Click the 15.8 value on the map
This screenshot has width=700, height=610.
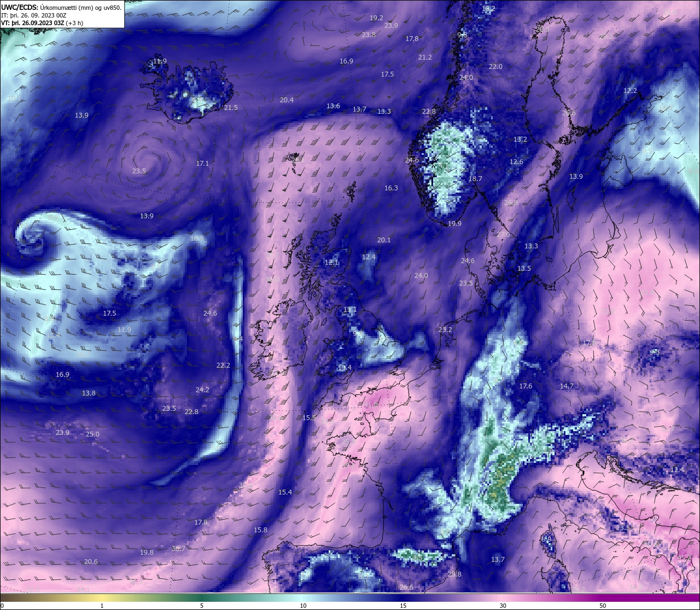pos(260,530)
